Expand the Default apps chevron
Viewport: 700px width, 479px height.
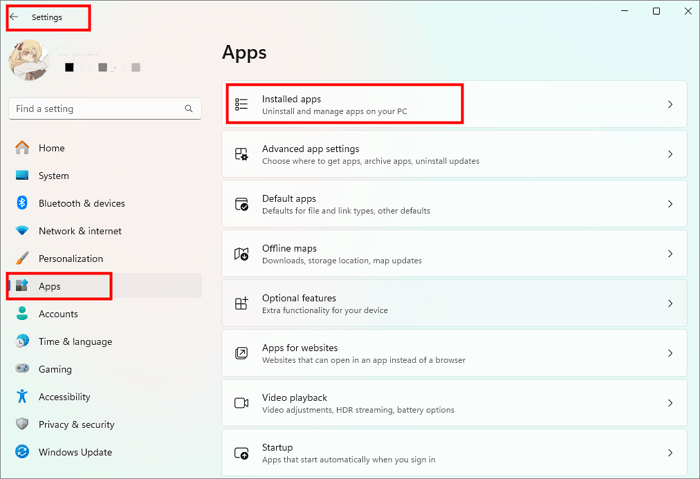coord(670,204)
